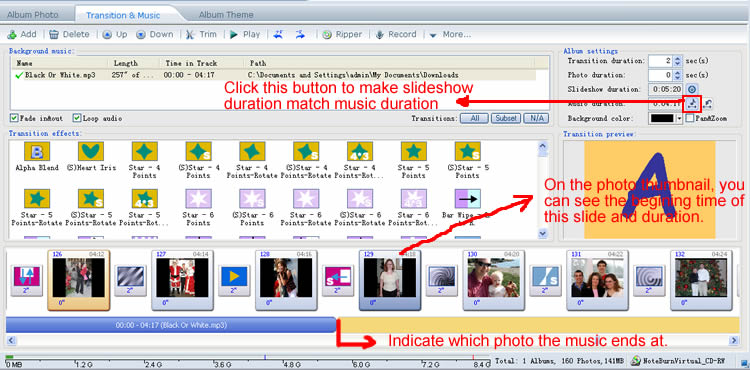Expand the More... toolbar menu
This screenshot has height=370, width=750.
pyautogui.click(x=450, y=34)
